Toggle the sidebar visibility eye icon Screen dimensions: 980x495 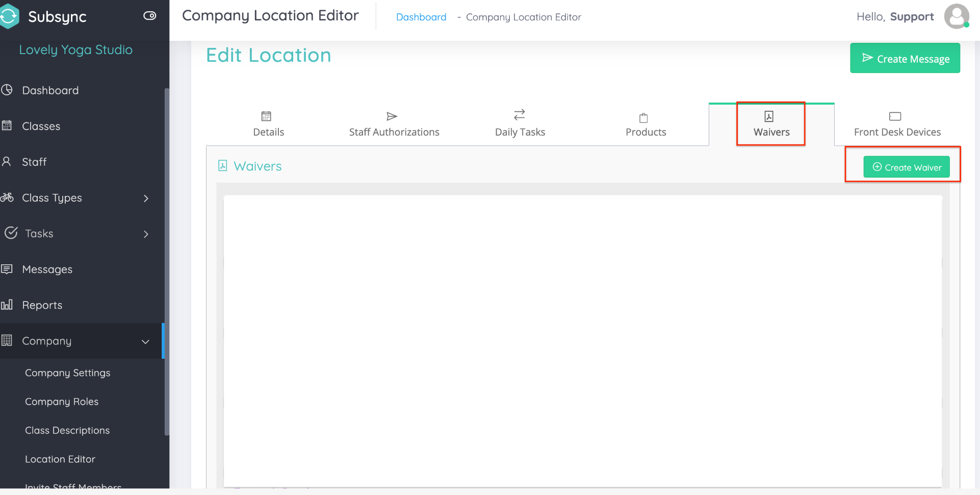click(149, 16)
